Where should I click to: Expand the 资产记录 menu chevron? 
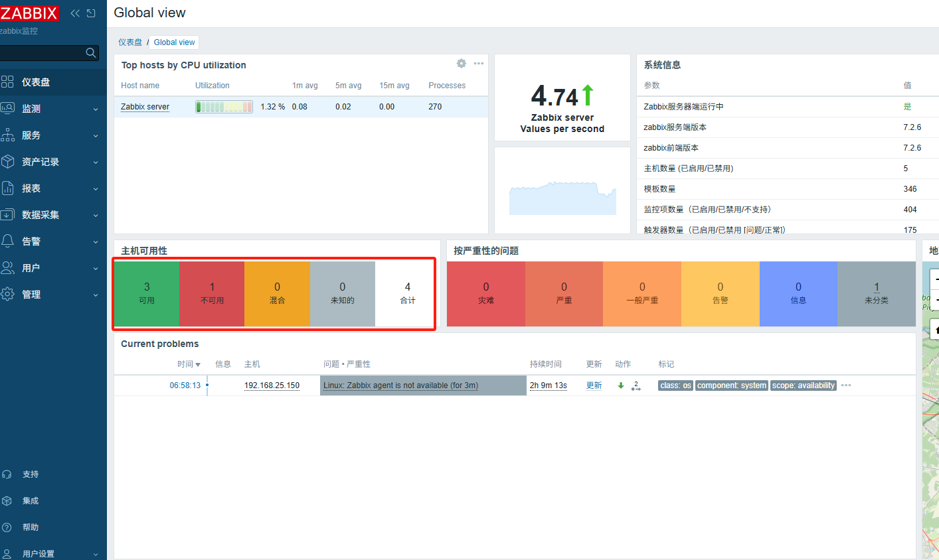96,162
